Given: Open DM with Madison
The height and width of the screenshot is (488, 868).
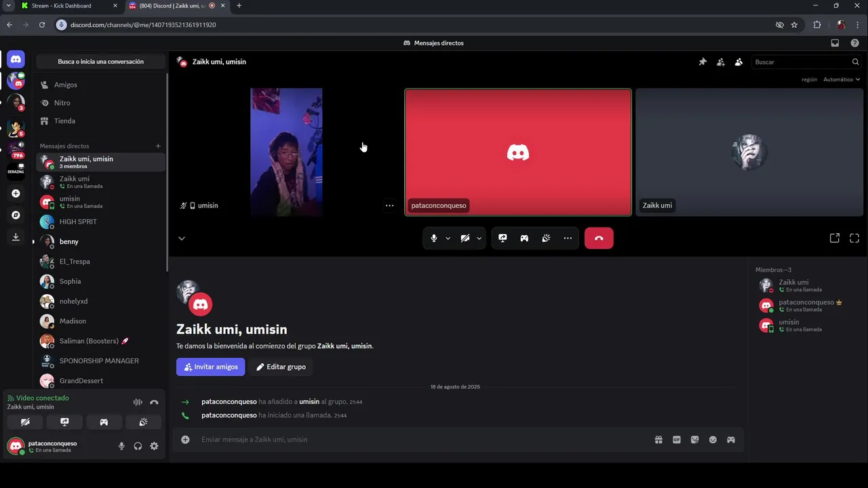Looking at the screenshot, I should 100,321.
